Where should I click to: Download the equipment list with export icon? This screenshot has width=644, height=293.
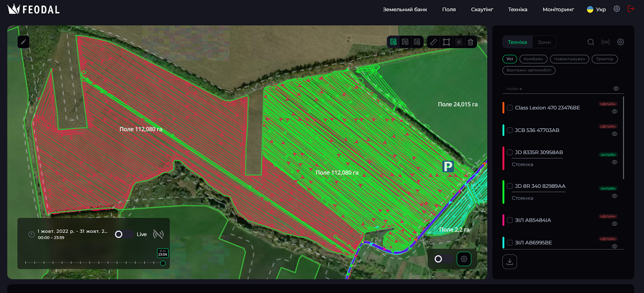click(x=510, y=262)
